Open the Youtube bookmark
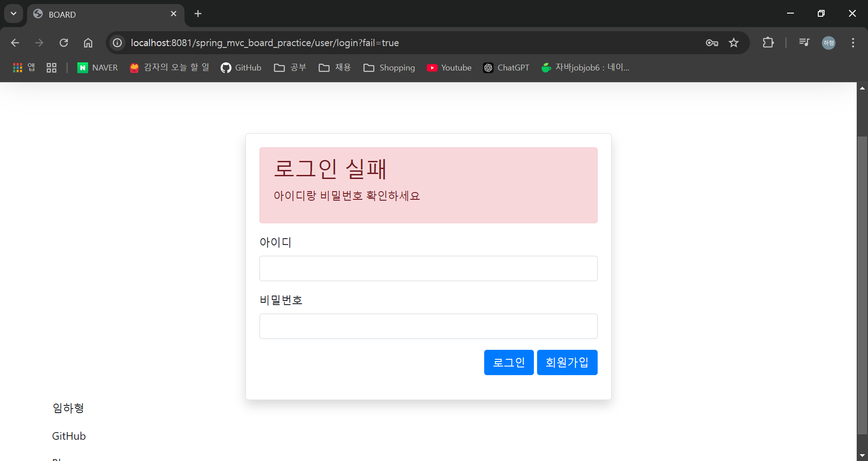The width and height of the screenshot is (868, 461). tap(449, 68)
